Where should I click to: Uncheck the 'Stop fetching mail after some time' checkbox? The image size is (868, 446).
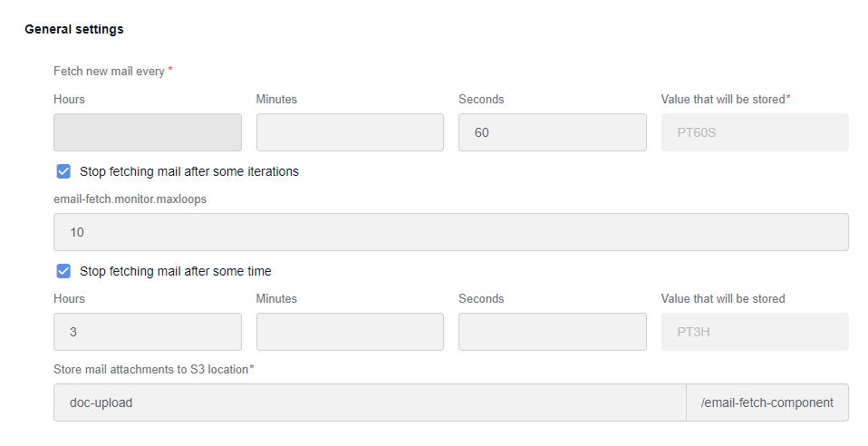[x=63, y=271]
